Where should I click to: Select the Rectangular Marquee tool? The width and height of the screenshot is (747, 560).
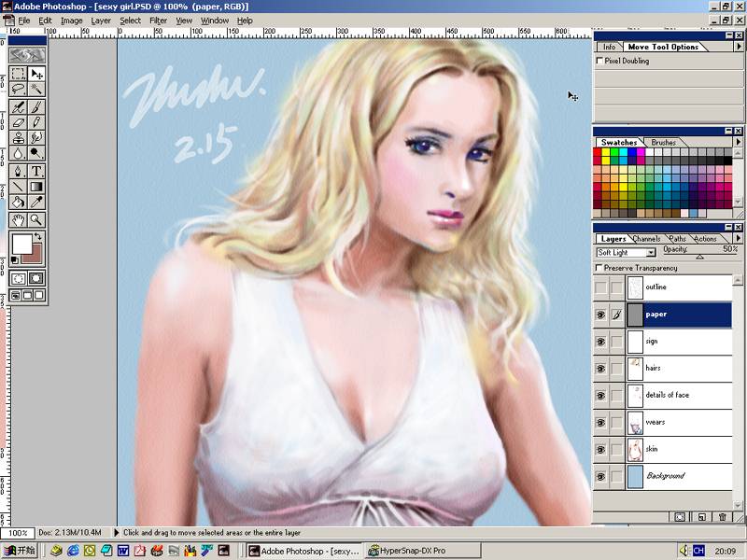click(18, 74)
